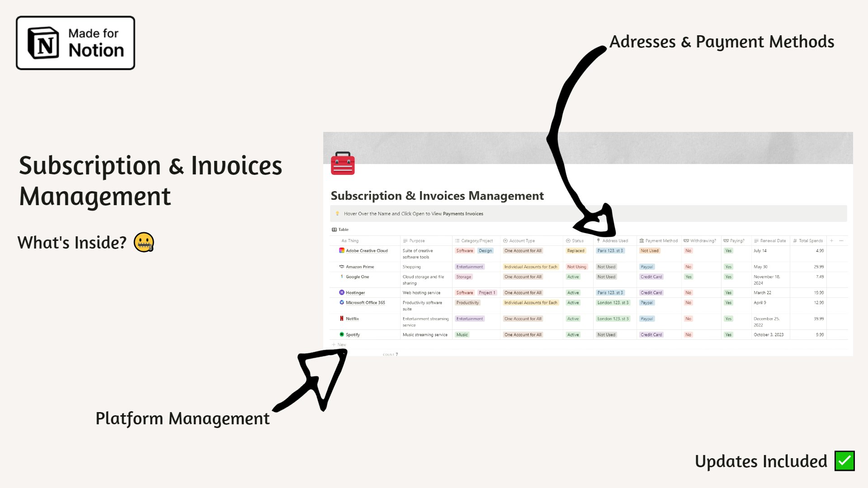
Task: Click the Subscription & Invoices Management page title
Action: 437,196
